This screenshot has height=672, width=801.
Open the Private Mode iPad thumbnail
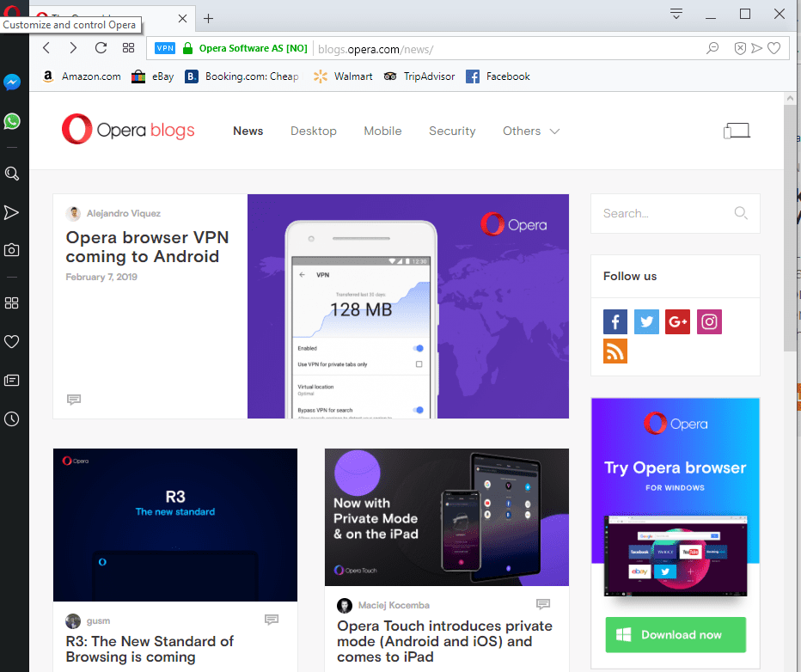[x=446, y=517]
